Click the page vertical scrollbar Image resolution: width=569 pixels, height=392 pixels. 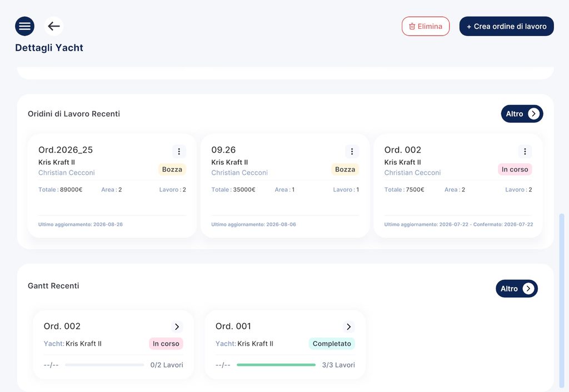tap(562, 301)
